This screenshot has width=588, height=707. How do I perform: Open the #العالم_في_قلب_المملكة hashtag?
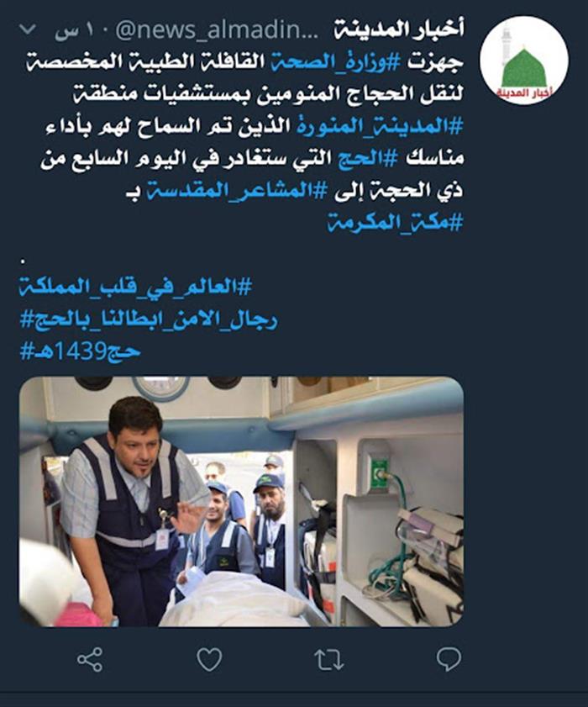(x=135, y=287)
